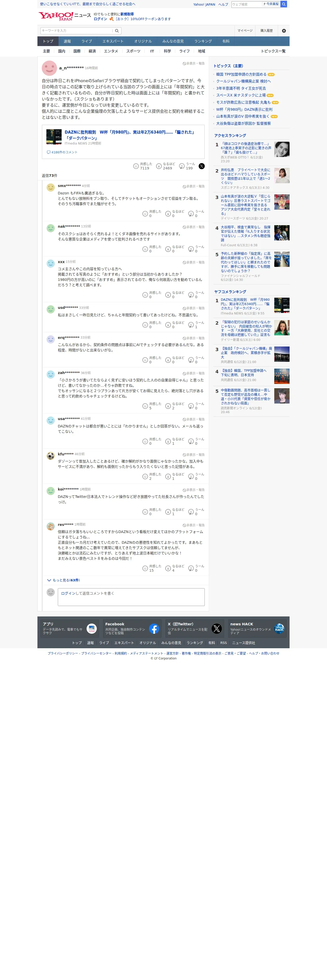Viewport: 327px width, 980px height.
Task: Toggle 共感した on the kfu reply
Action: point(152,476)
